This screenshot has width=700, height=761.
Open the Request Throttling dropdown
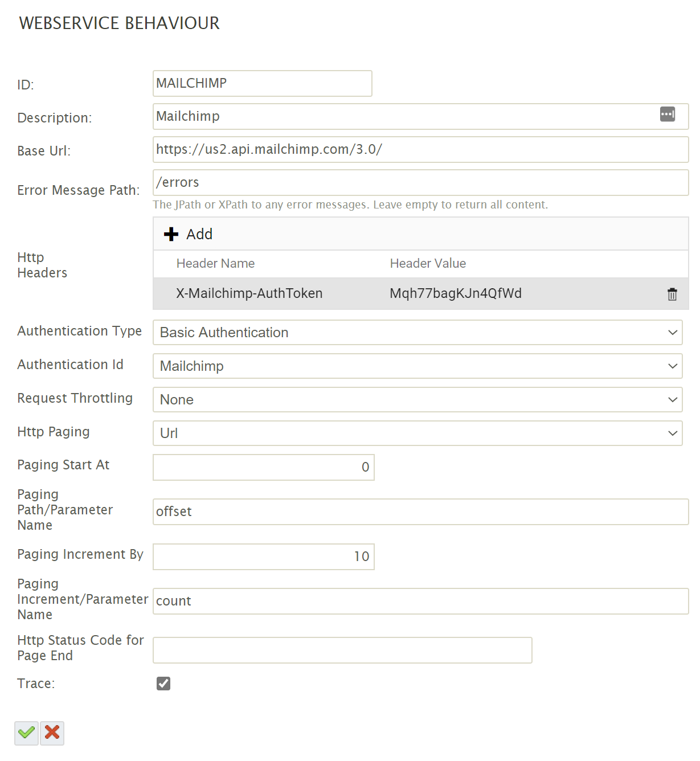[x=417, y=400]
